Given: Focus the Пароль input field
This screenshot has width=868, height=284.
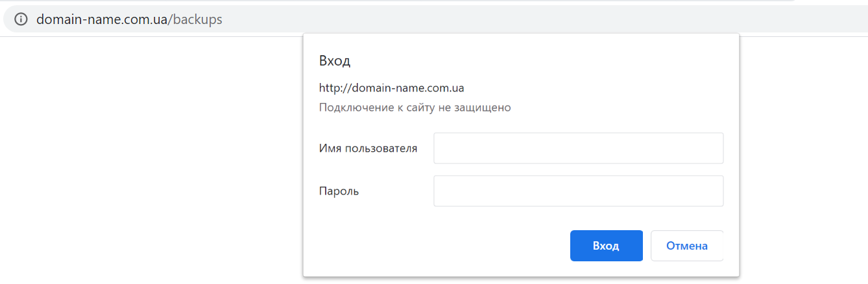Looking at the screenshot, I should [577, 191].
